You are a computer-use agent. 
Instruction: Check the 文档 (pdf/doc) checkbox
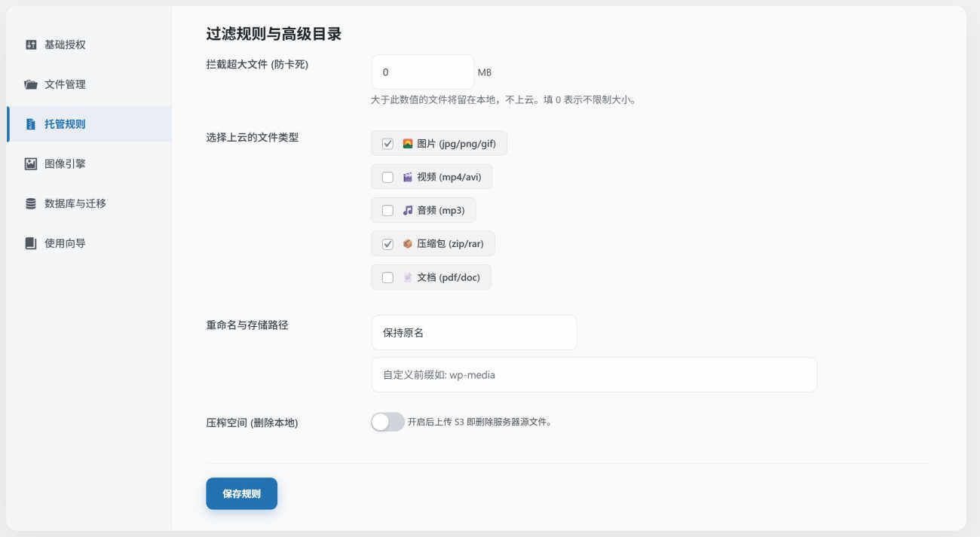387,277
